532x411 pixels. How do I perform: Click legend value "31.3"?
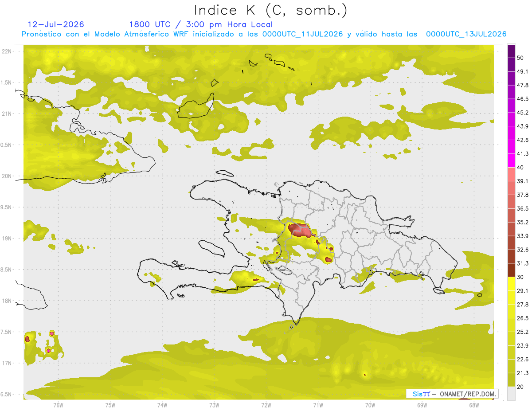click(x=523, y=263)
